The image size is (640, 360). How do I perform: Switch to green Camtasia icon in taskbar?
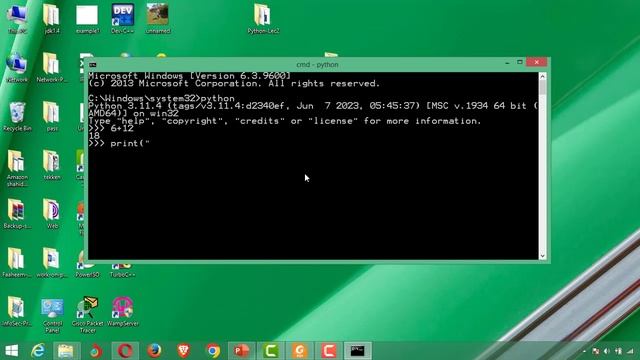(x=271, y=351)
